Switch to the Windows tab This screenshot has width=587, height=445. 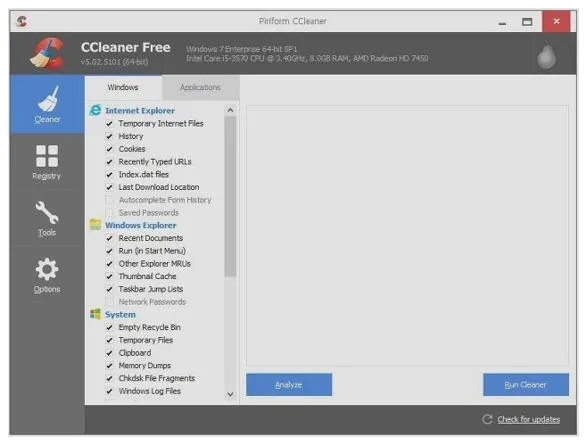click(x=123, y=88)
